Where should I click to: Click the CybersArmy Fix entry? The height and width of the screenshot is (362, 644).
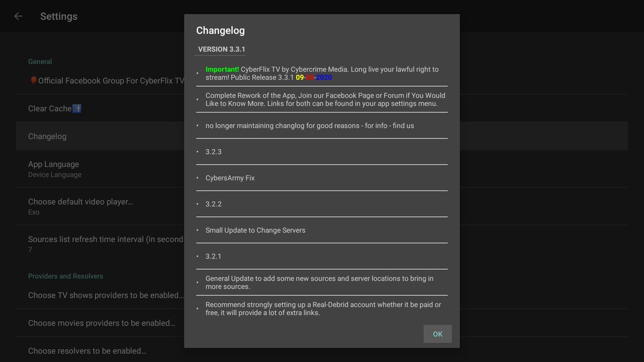coord(322,178)
